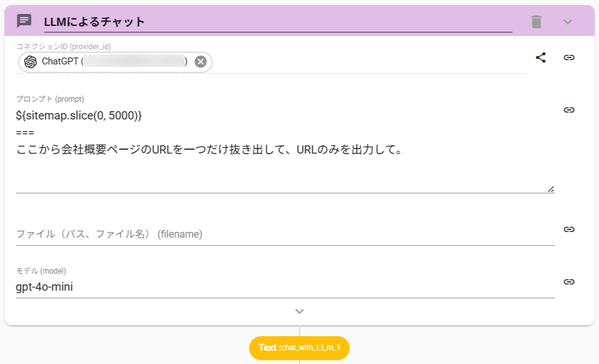Click empty area of the connection ID field

[366, 62]
